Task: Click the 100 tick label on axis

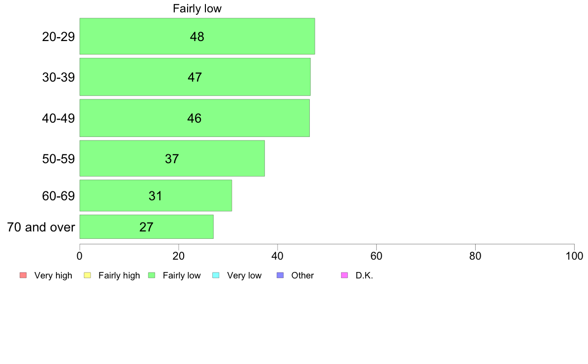Action: [574, 256]
